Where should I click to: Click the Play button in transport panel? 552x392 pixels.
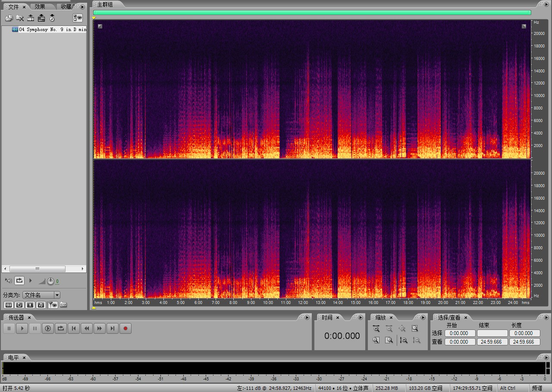pos(22,329)
